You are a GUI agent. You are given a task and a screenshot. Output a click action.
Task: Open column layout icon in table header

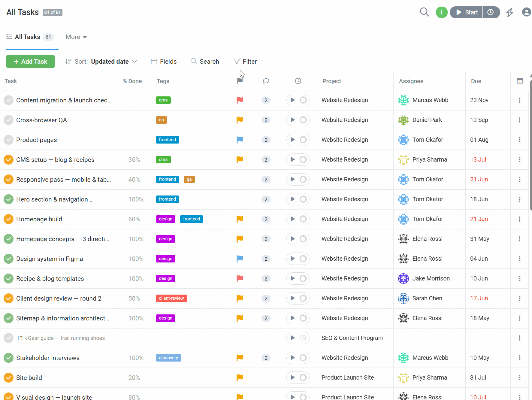tap(520, 81)
